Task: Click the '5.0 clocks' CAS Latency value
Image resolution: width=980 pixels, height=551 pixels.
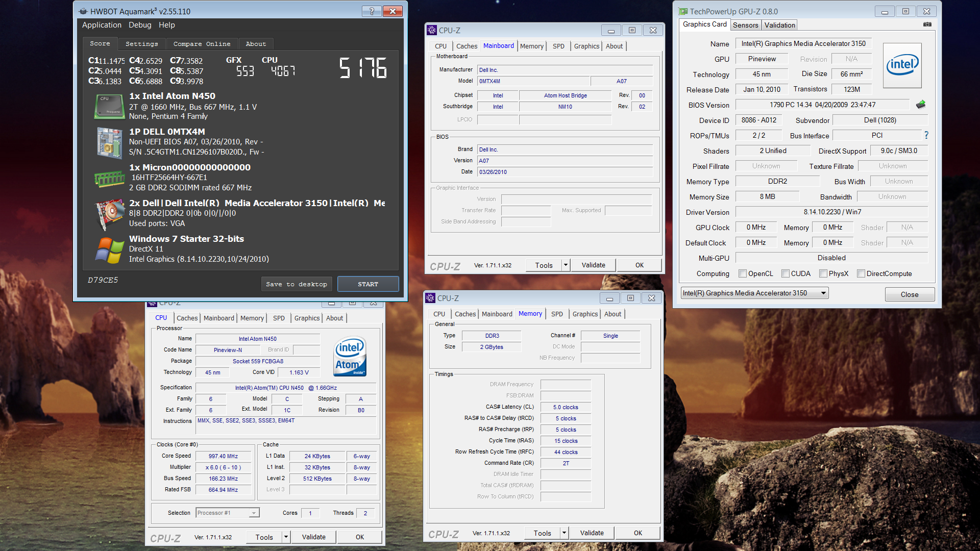Action: tap(566, 407)
